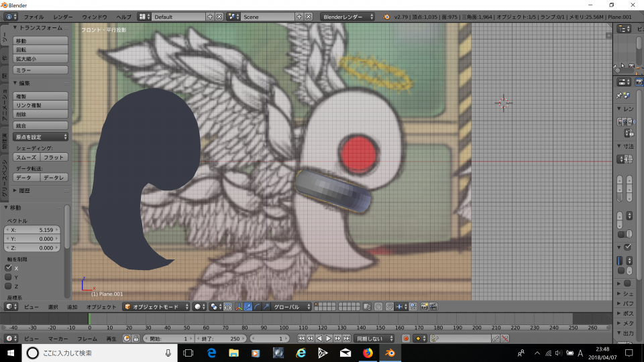644x362 pixels.
Task: Open the 原点を設定 (Set Origin) dropdown
Action: pos(40,137)
